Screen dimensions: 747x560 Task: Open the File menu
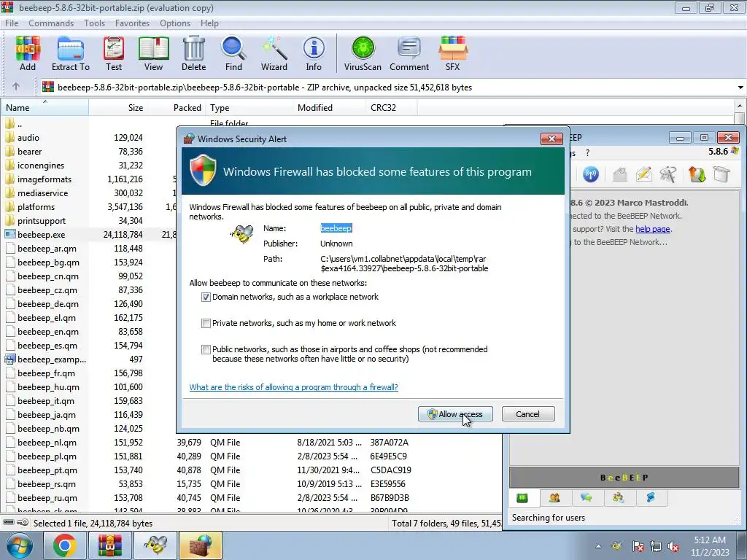(12, 23)
